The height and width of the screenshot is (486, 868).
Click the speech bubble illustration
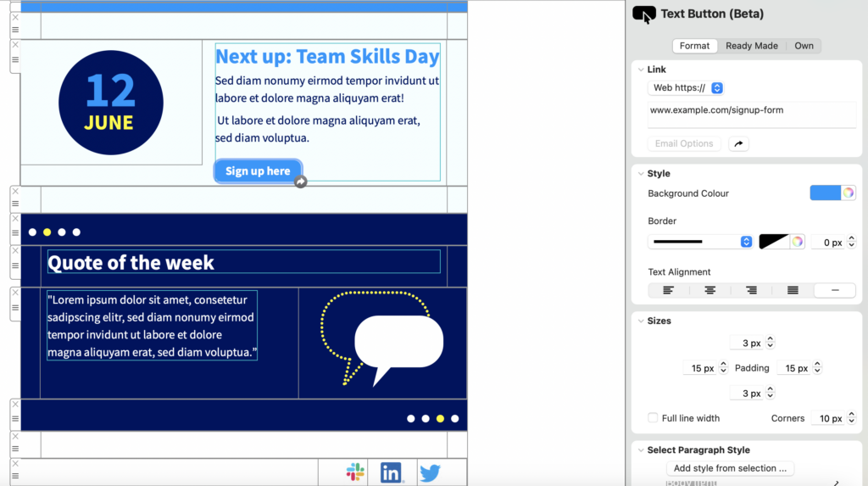point(382,338)
